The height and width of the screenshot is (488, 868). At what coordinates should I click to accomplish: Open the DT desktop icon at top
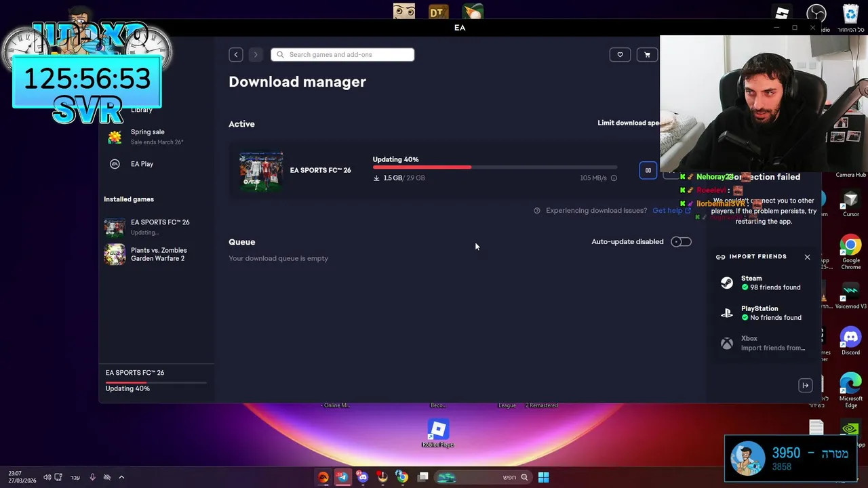[x=437, y=12]
